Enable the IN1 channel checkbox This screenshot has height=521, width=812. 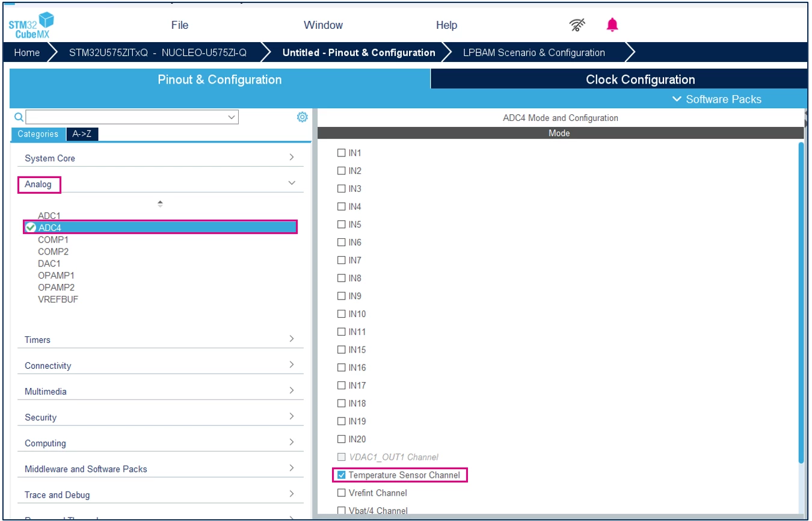[x=342, y=153]
